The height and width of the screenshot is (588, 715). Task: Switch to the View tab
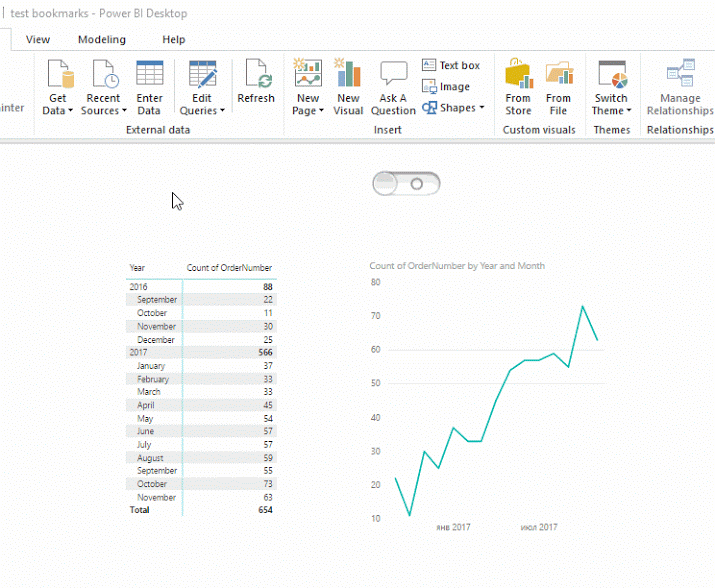pos(38,40)
